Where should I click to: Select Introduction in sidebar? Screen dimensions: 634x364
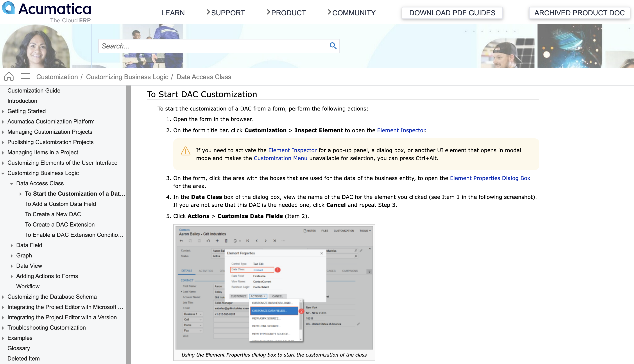(22, 101)
